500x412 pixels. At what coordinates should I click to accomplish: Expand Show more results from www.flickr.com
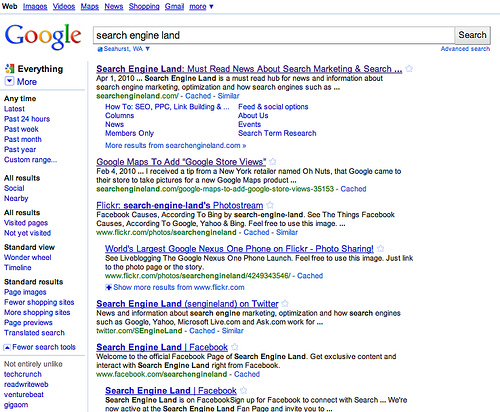[175, 287]
